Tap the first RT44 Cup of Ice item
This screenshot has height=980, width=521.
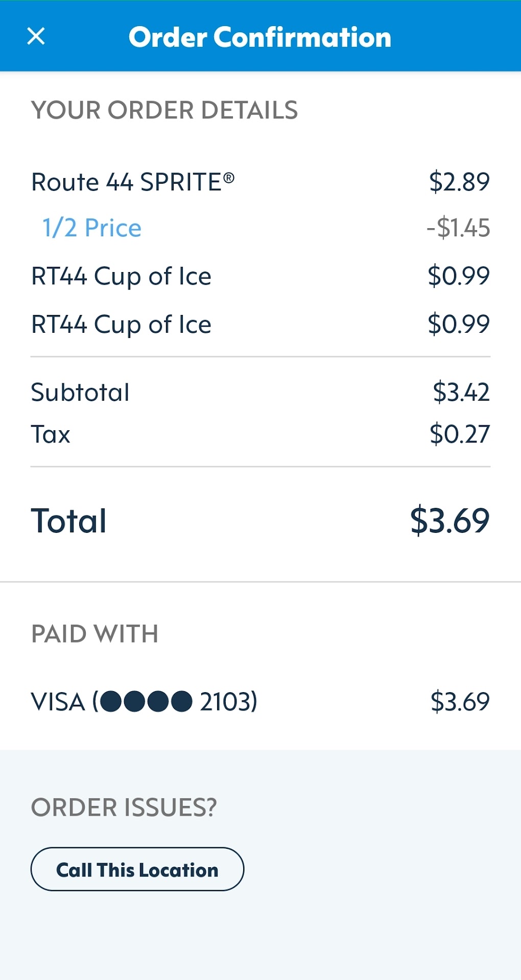pyautogui.click(x=122, y=277)
